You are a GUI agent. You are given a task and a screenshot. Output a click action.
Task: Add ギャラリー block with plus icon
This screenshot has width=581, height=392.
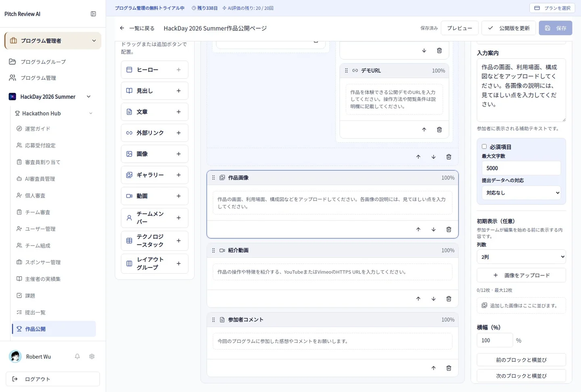[x=178, y=175]
